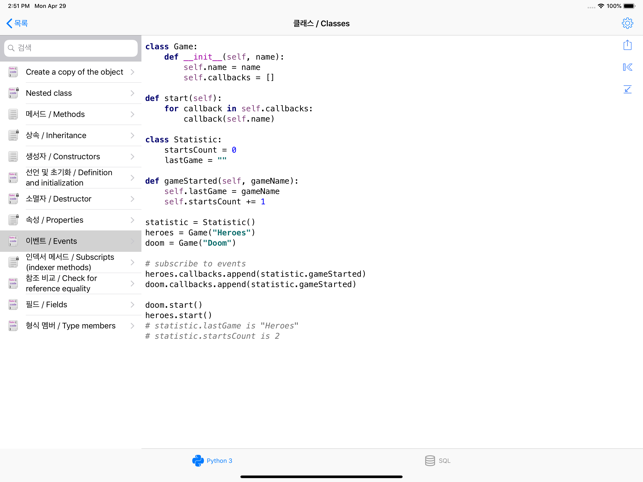
Task: Tap document icon beside Type members
Action: tap(13, 326)
